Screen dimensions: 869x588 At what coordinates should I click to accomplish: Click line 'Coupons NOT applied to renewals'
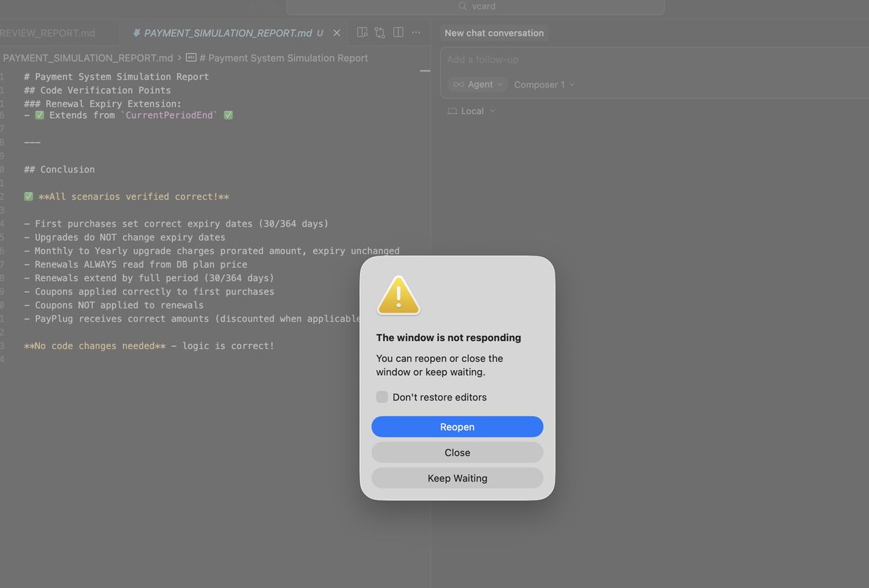point(114,305)
